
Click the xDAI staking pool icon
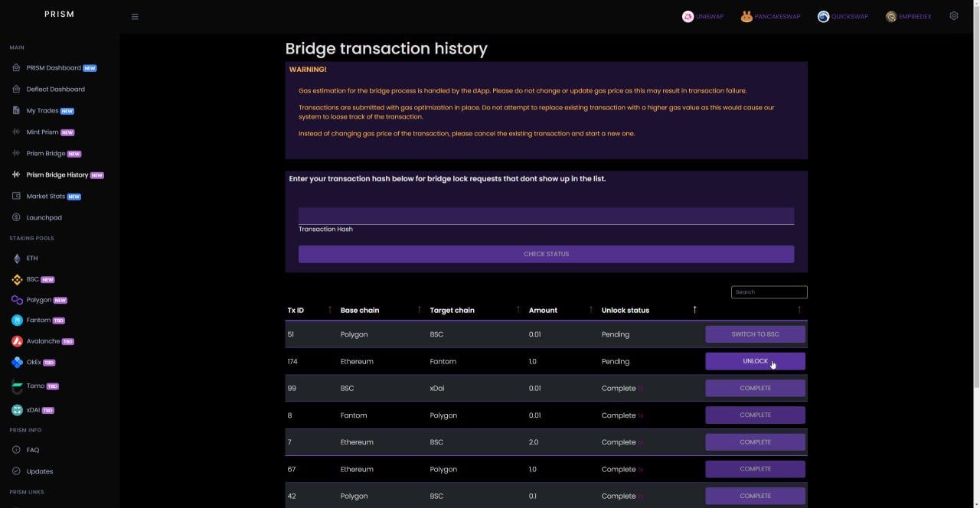pos(17,410)
